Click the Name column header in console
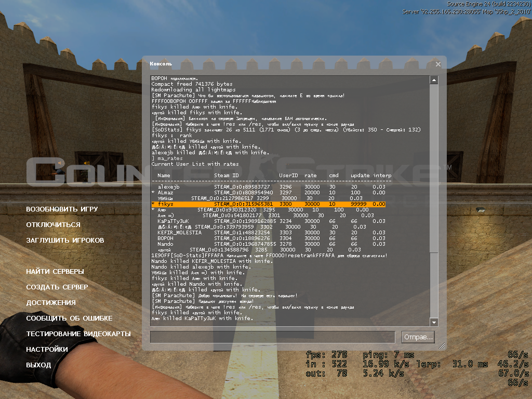The image size is (532, 399). click(x=164, y=176)
